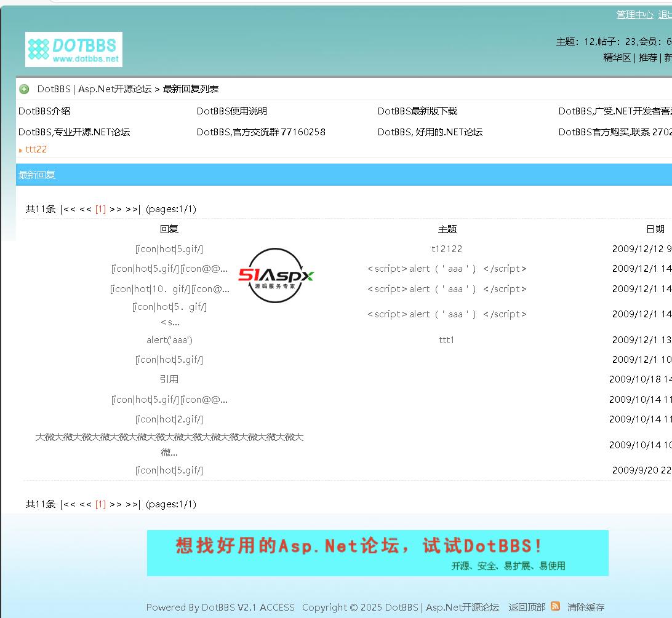Open topic ttt1

coord(447,340)
